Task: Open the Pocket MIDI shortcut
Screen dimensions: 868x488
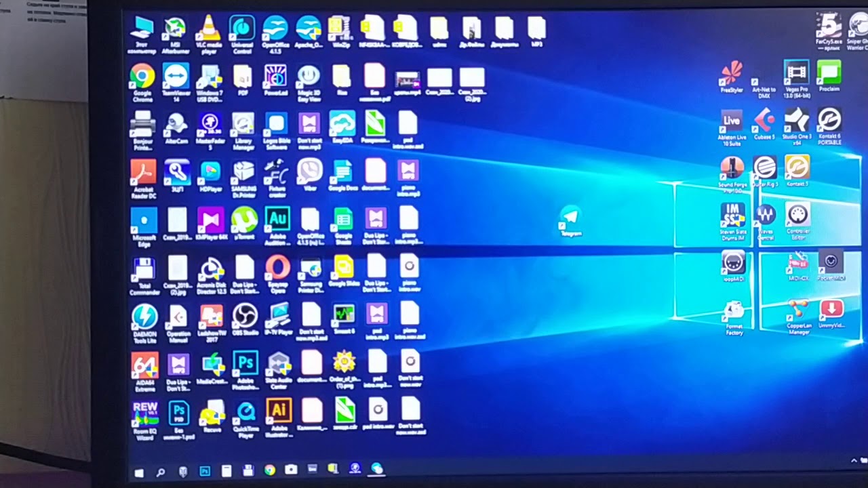Action: coord(831,266)
